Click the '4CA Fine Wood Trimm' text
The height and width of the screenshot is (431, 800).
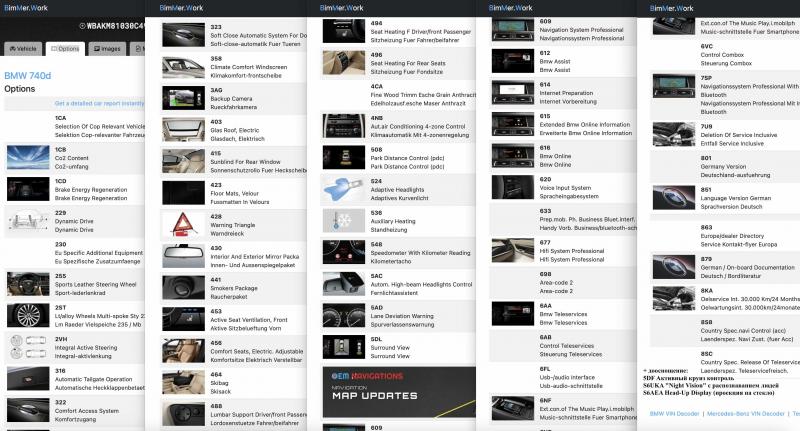click(x=423, y=90)
